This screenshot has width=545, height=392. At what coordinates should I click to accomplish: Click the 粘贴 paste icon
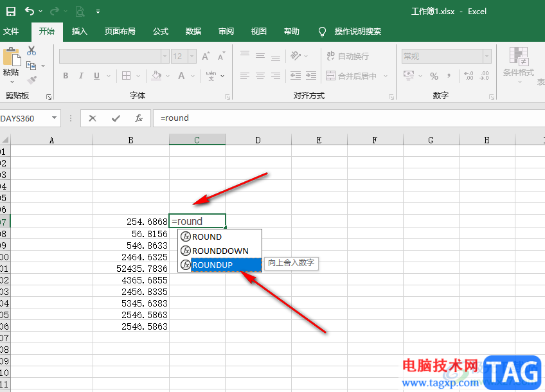(12, 57)
